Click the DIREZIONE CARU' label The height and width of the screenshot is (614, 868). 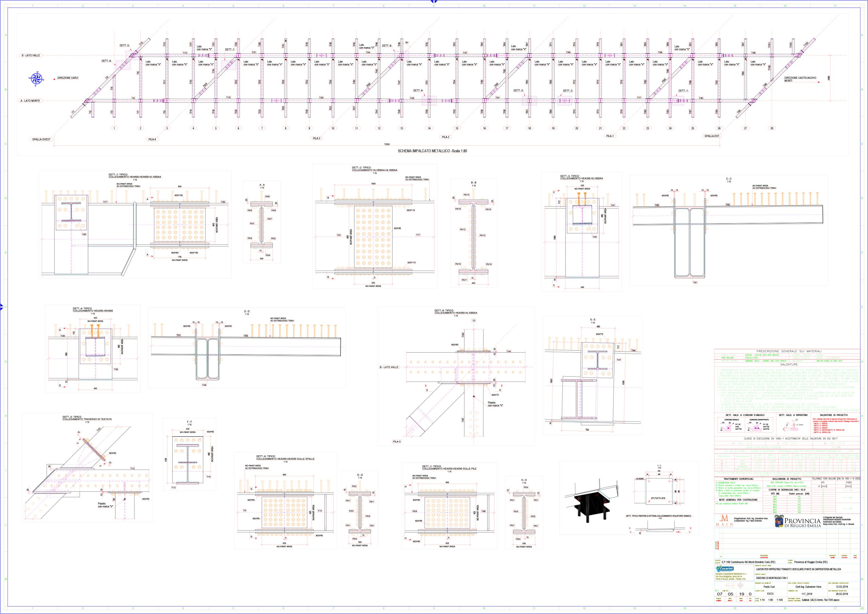click(68, 78)
